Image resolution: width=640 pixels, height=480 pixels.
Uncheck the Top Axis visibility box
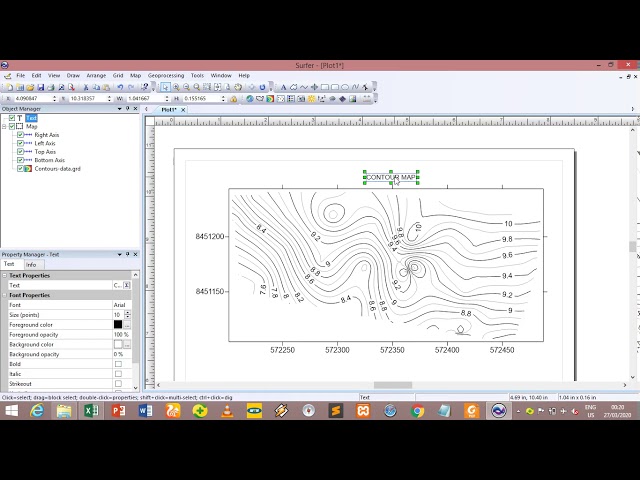point(20,151)
